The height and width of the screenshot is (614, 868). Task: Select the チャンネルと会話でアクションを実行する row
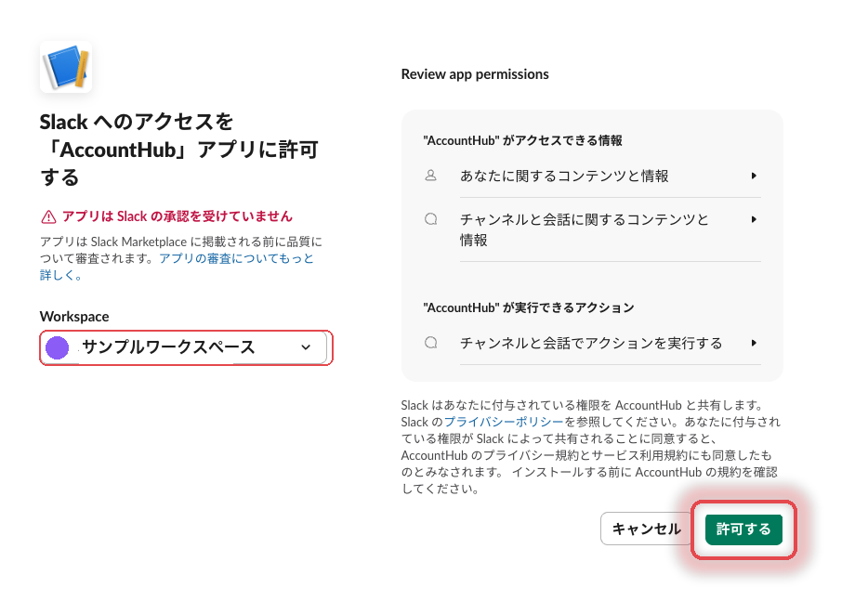point(592,343)
